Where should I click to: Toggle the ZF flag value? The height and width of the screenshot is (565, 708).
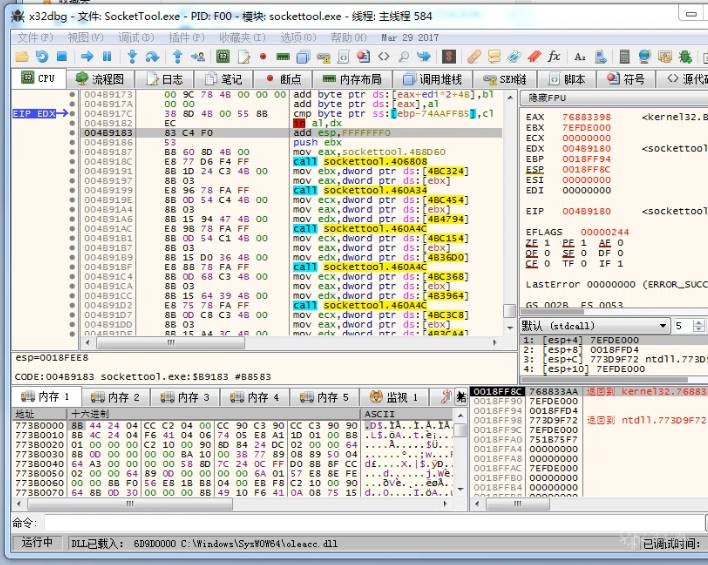546,243
